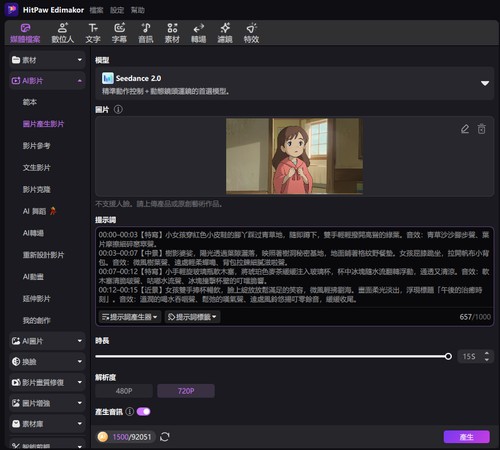
Task: Click the info icon next to 圖片
Action: click(x=118, y=109)
